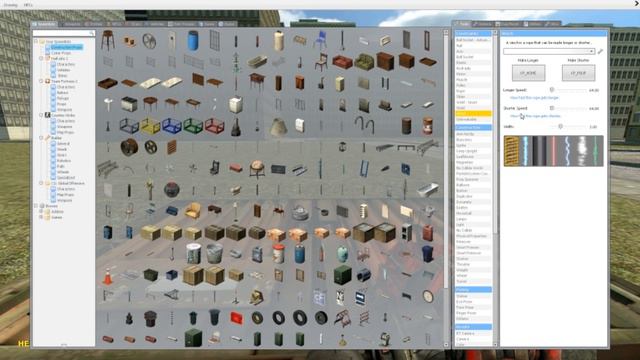Spawn the lampshade prop
Image resolution: width=640 pixels, height=360 pixels.
(278, 126)
